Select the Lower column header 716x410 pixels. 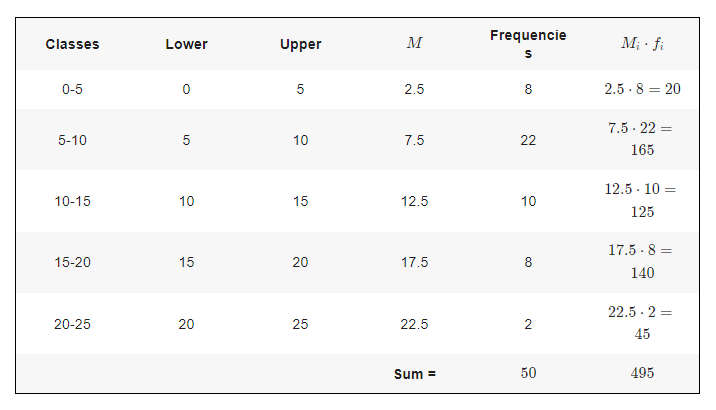point(186,45)
